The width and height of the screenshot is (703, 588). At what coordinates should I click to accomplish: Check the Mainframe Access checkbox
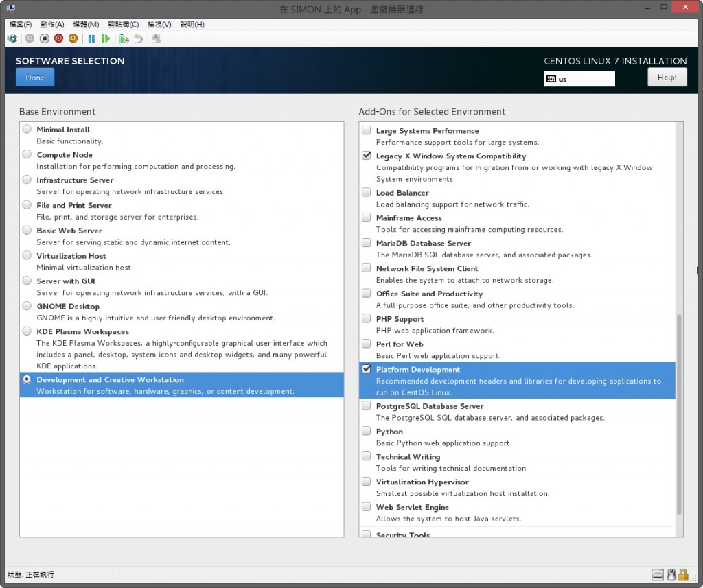(367, 217)
